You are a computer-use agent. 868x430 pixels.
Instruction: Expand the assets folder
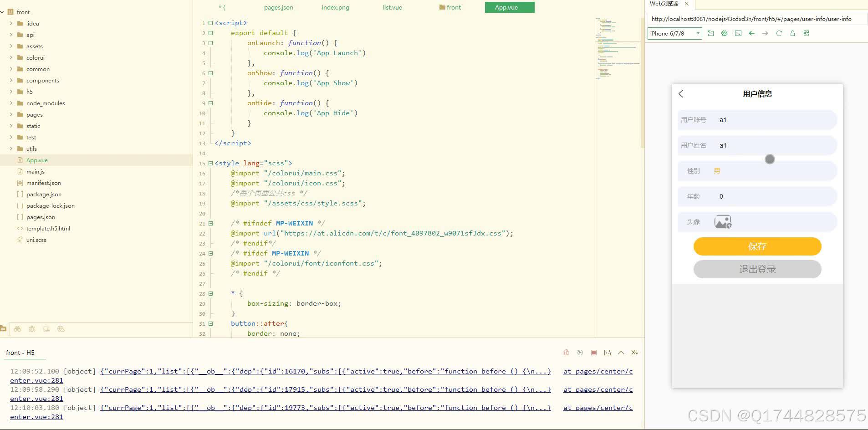11,46
